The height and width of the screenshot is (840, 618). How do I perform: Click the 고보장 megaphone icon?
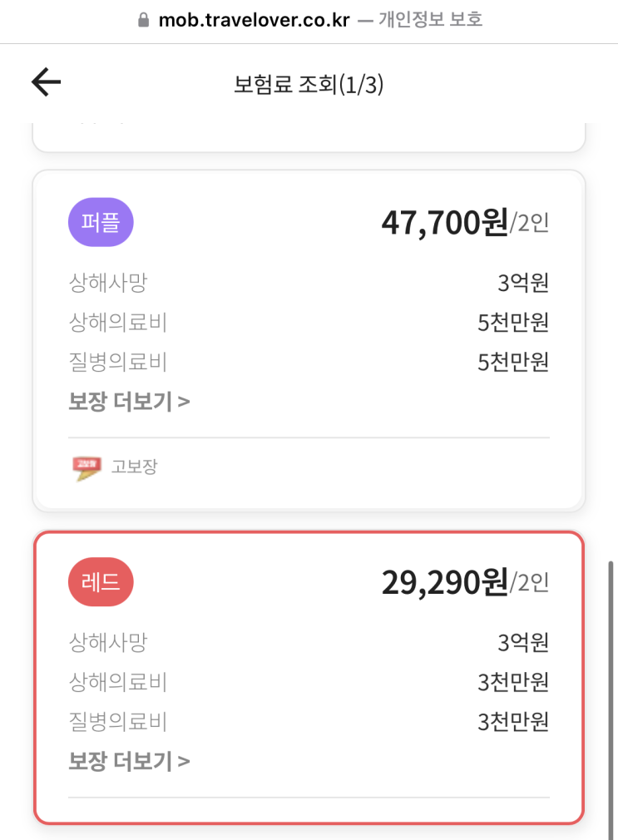(87, 467)
